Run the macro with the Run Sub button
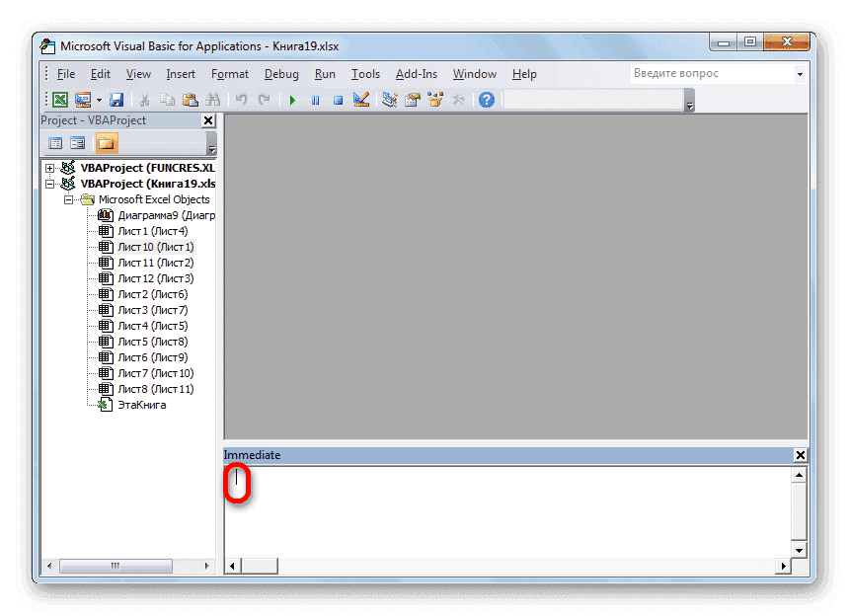This screenshot has width=849, height=616. tap(291, 99)
